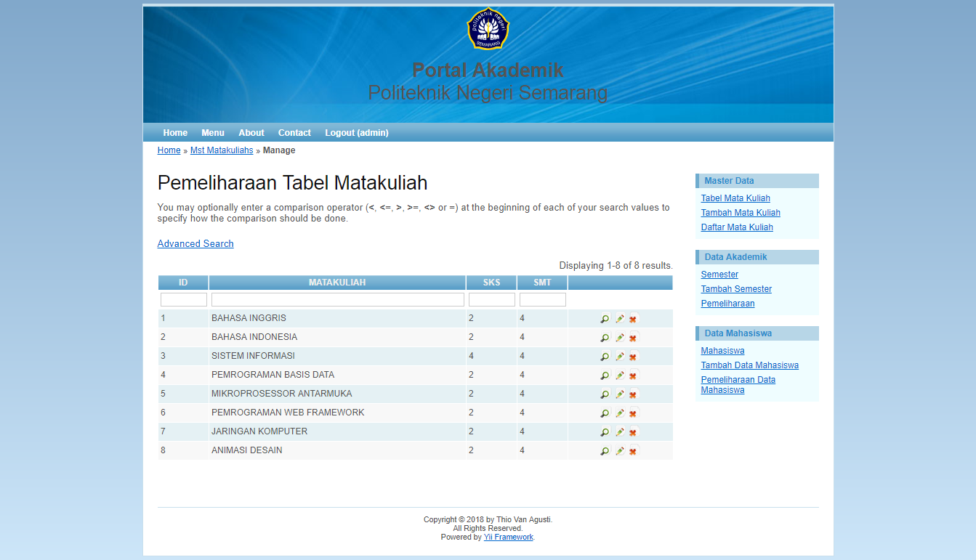Screen dimensions: 976x560
Task: View PEMROGRAMAN BASIS DATA with magnifier icon
Action: click(x=605, y=376)
